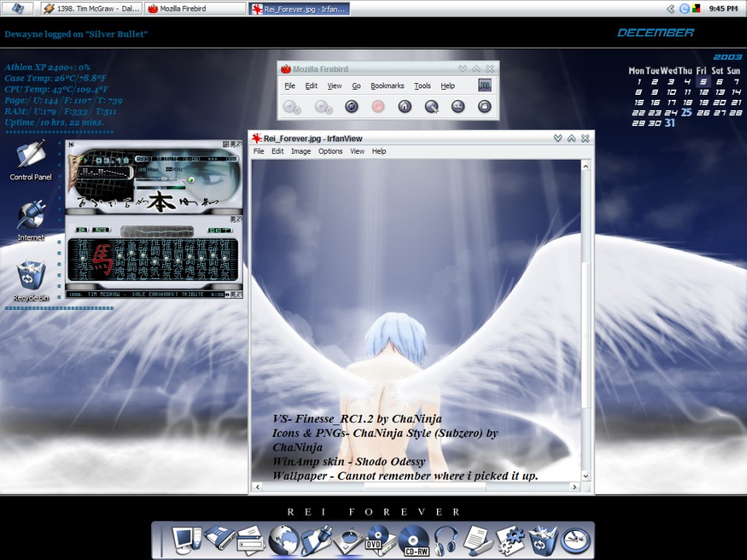Go to Home page in Firebird
Screen dimensions: 747x560
coord(404,106)
